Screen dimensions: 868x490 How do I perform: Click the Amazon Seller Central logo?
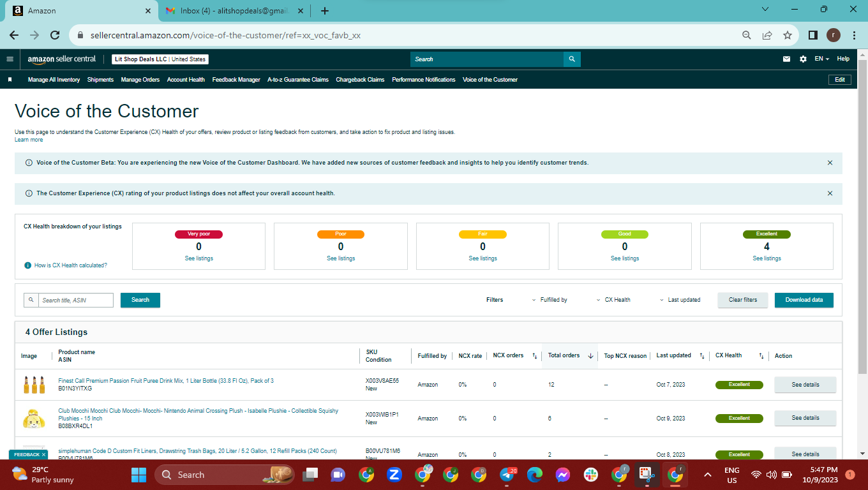tap(62, 59)
